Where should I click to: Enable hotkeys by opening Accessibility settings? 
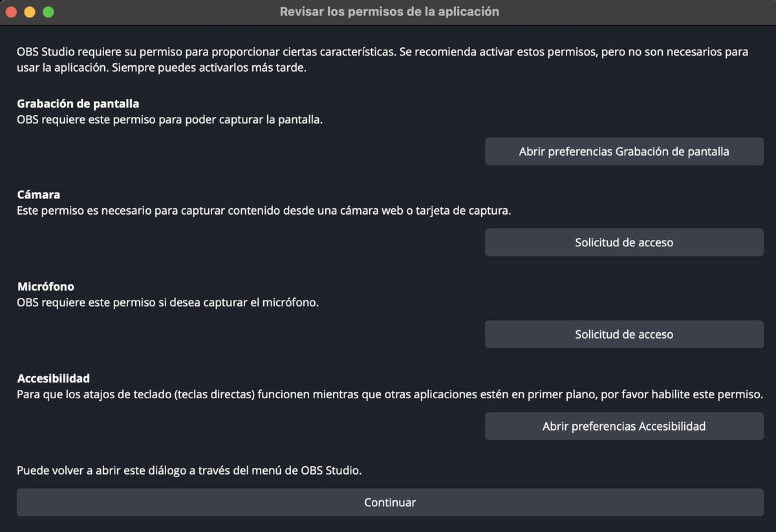(623, 426)
